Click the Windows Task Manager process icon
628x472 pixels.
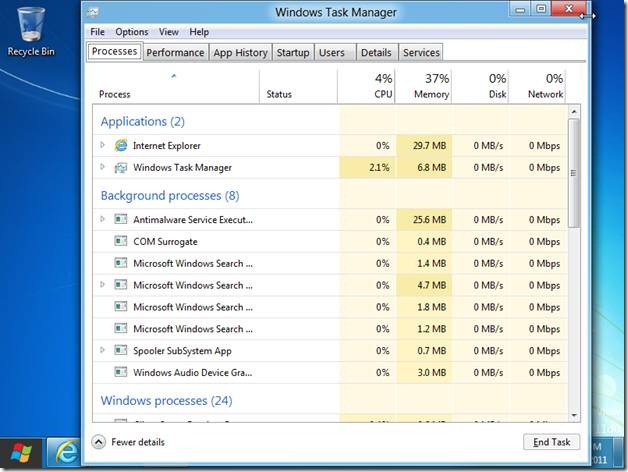121,168
